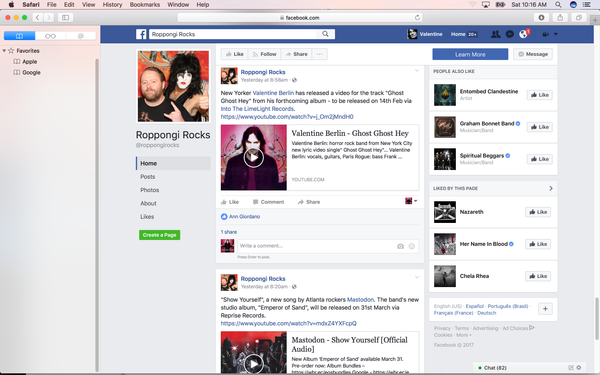Open Safari Share button

560,18
